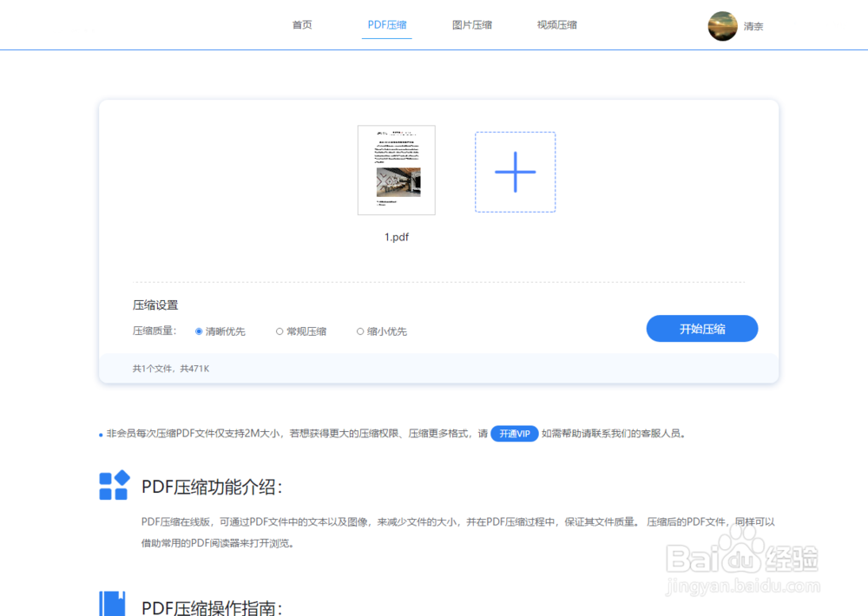Select the PDF压缩 navigation tab
The width and height of the screenshot is (868, 616).
point(386,24)
